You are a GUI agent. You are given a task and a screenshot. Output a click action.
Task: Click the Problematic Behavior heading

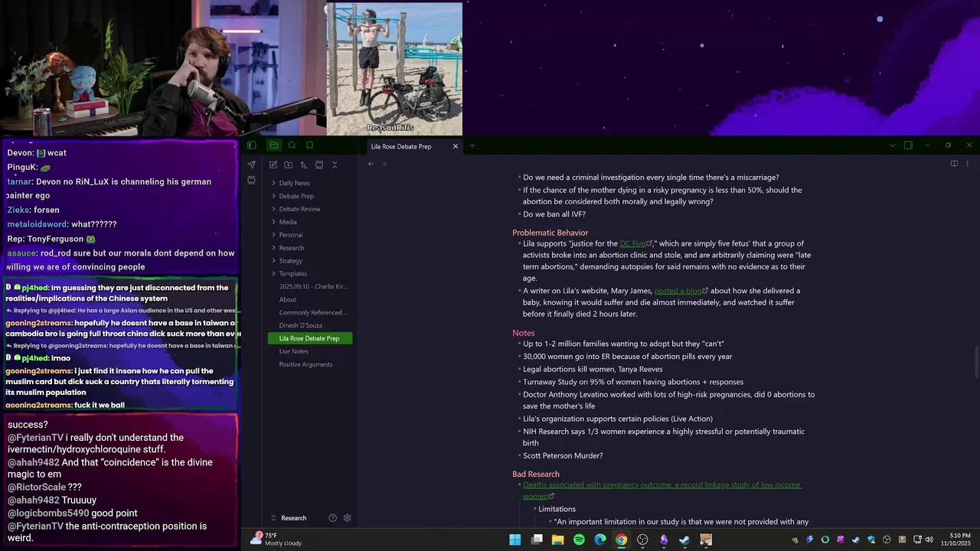click(550, 233)
